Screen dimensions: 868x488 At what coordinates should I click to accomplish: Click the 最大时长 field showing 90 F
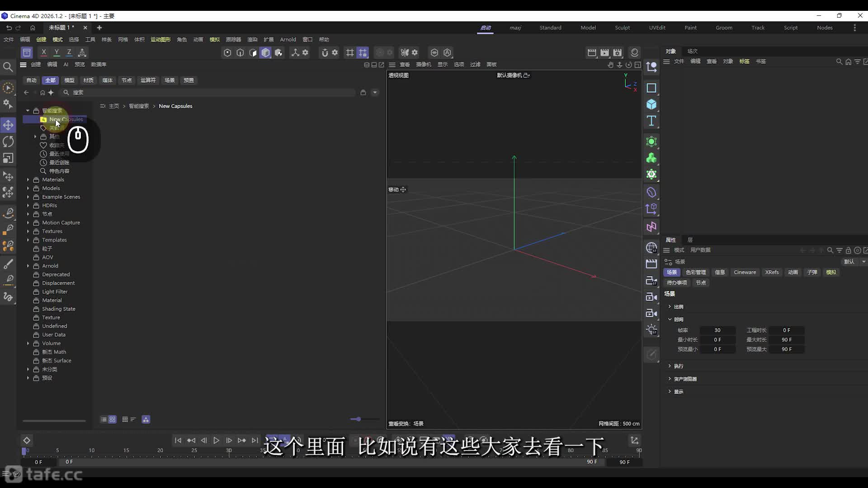tap(787, 340)
